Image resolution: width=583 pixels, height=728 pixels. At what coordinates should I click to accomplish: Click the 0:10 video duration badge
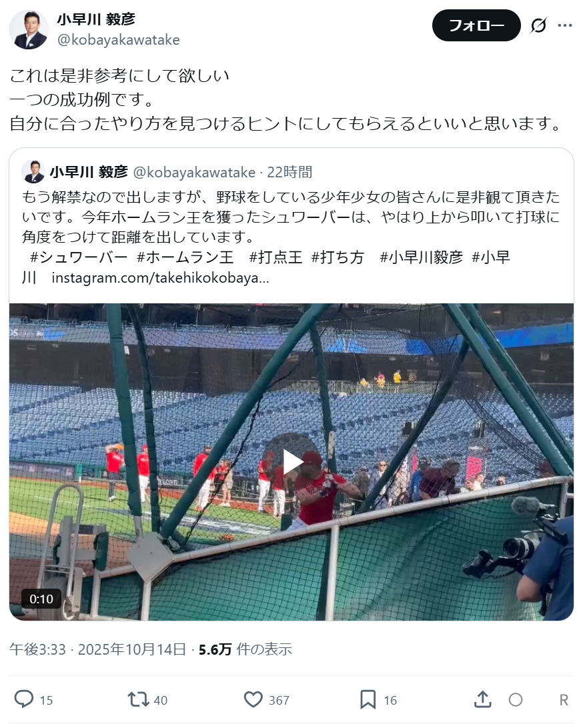point(41,599)
